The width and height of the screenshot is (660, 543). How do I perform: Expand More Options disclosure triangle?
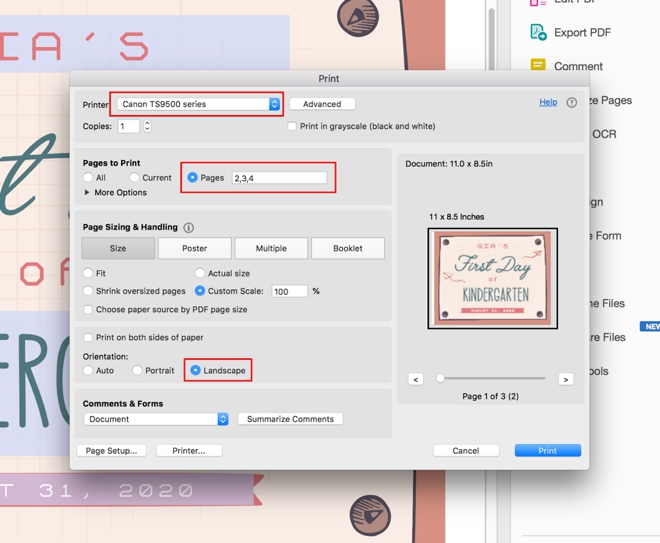click(x=87, y=192)
